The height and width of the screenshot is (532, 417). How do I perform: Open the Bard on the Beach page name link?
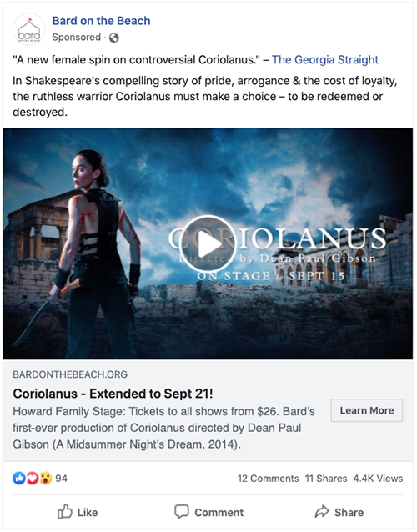click(101, 21)
